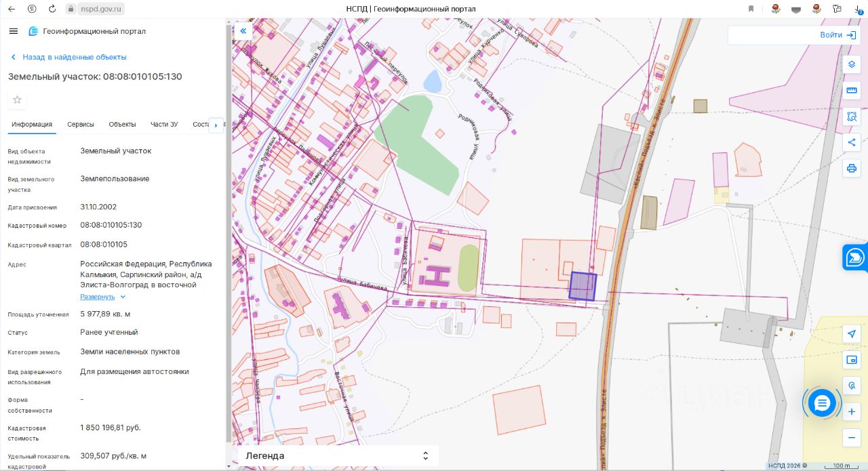Screen dimensions: 868x471
Task: Open the map layers tool
Action: point(852,64)
